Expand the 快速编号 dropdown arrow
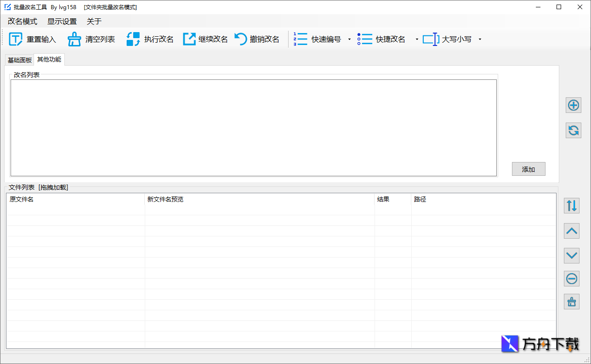591x364 pixels. coord(349,39)
